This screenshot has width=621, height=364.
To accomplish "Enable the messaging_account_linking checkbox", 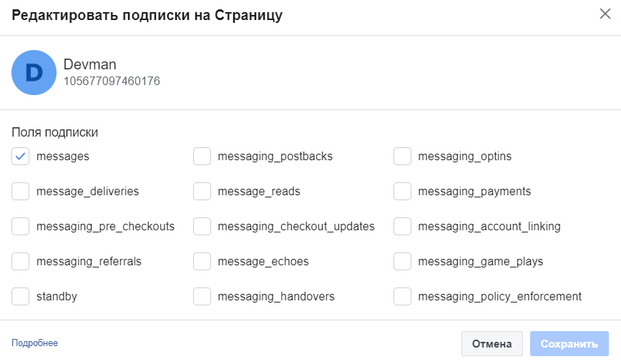I will pyautogui.click(x=403, y=226).
